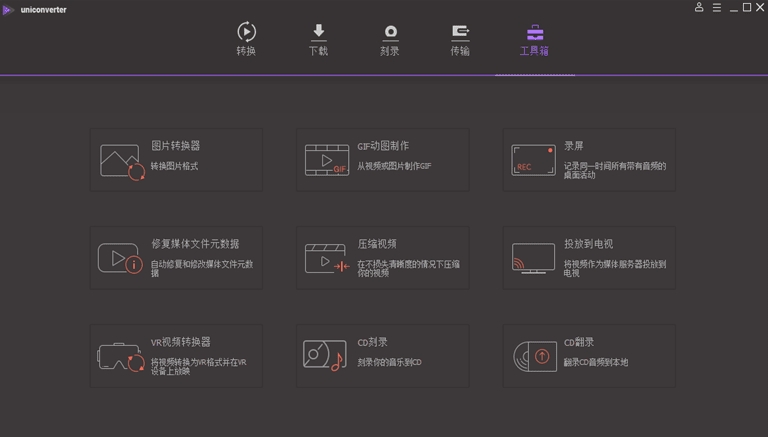Launch VR视频转换器 title
This screenshot has height=437, width=768.
180,341
